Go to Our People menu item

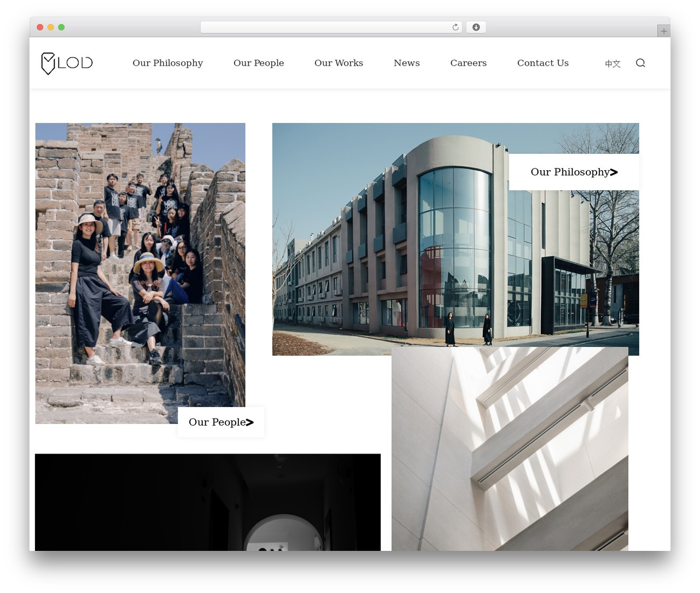259,63
